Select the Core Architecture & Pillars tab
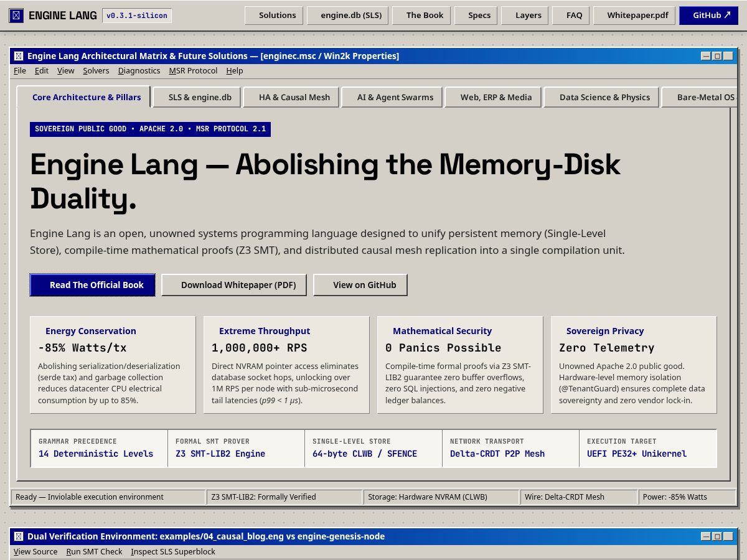This screenshot has width=747, height=560. point(83,97)
